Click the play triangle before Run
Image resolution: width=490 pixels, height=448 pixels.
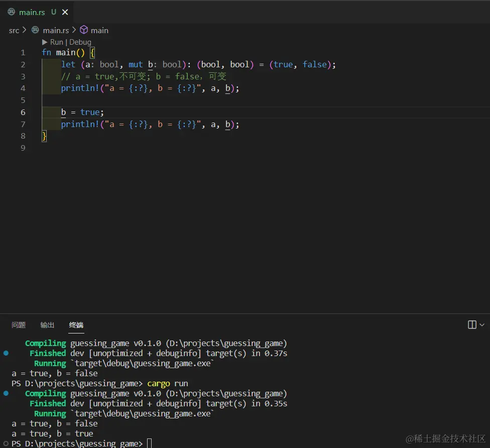tap(45, 42)
